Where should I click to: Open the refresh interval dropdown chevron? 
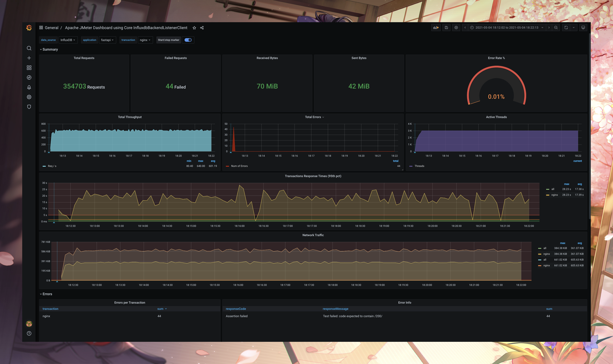click(573, 28)
